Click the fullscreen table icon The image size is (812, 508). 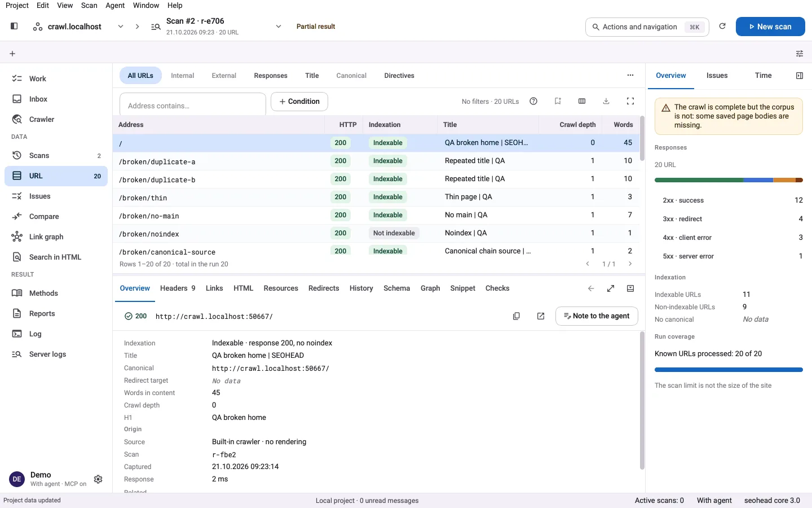pyautogui.click(x=630, y=101)
